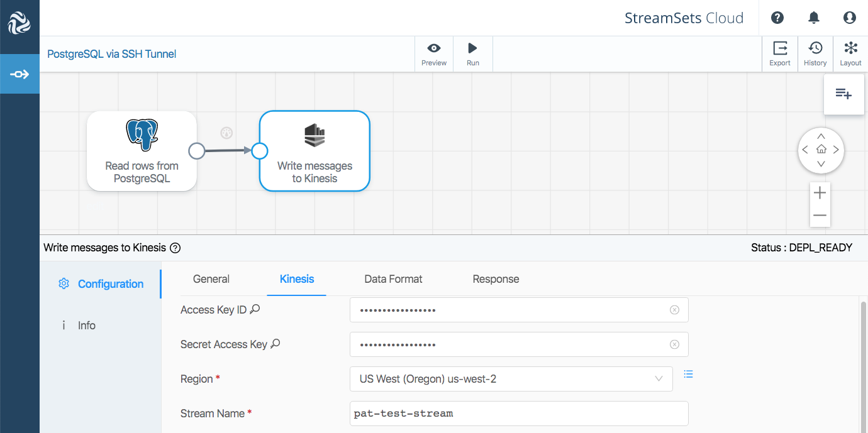Switch to the Response tab
The image size is (868, 433).
point(496,279)
